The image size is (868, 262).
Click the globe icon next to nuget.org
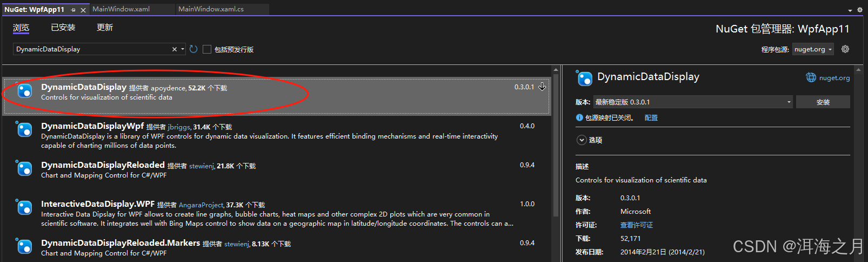click(x=811, y=77)
